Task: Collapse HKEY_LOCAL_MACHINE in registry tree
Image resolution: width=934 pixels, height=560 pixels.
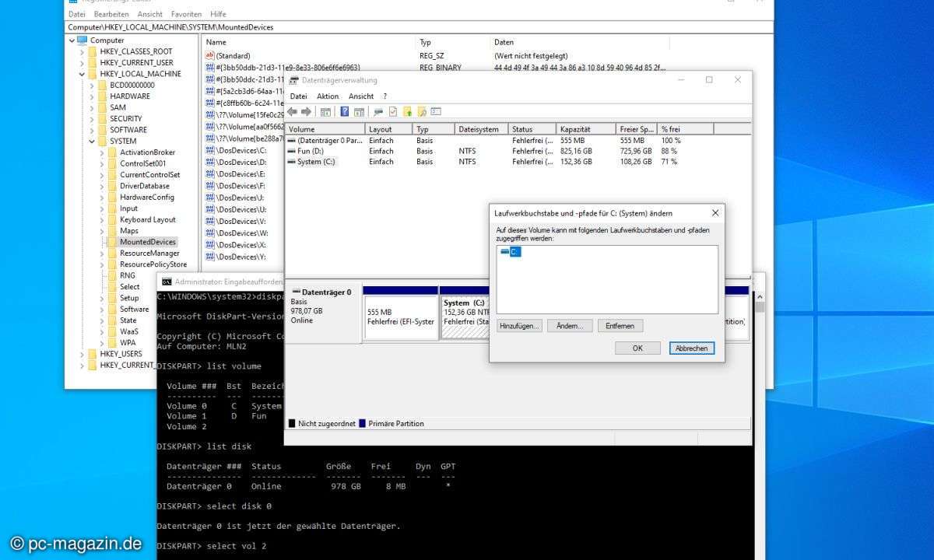Action: [x=83, y=74]
